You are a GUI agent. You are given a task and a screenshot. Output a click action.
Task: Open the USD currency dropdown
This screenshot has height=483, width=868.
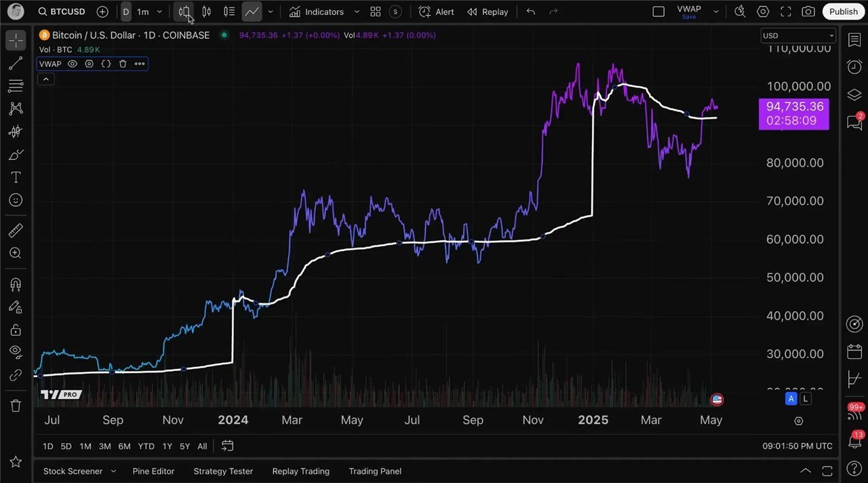pos(797,35)
